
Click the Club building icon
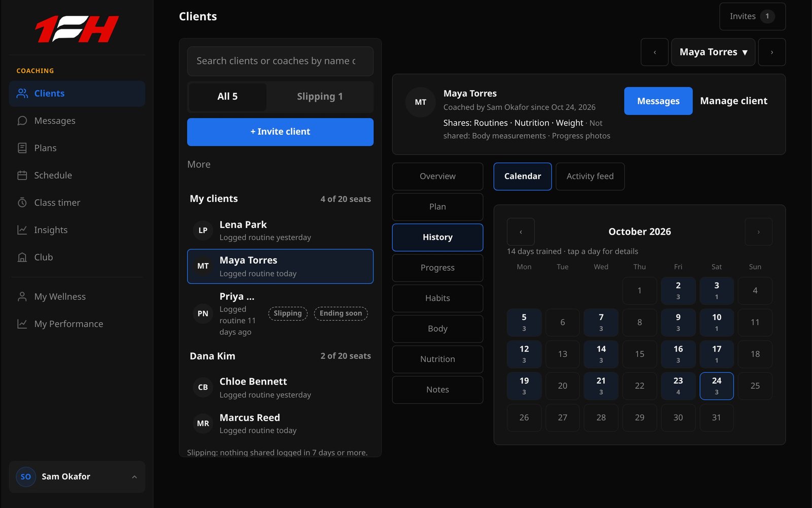click(x=22, y=258)
